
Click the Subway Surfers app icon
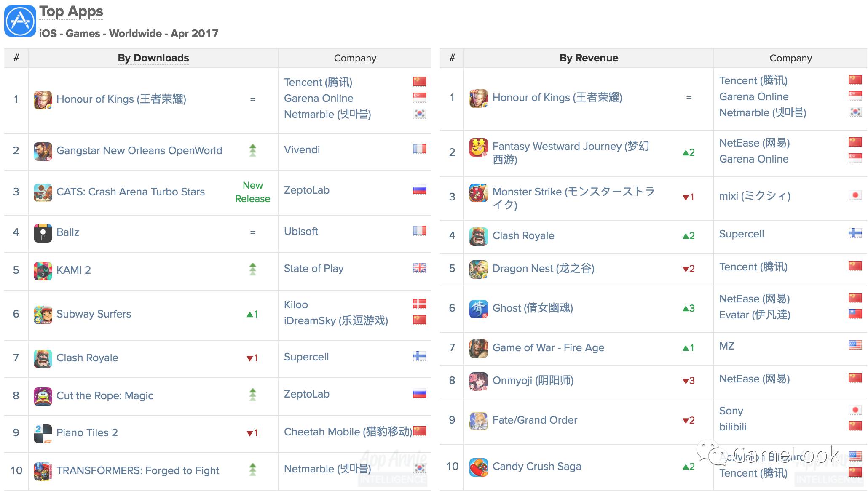coord(43,315)
